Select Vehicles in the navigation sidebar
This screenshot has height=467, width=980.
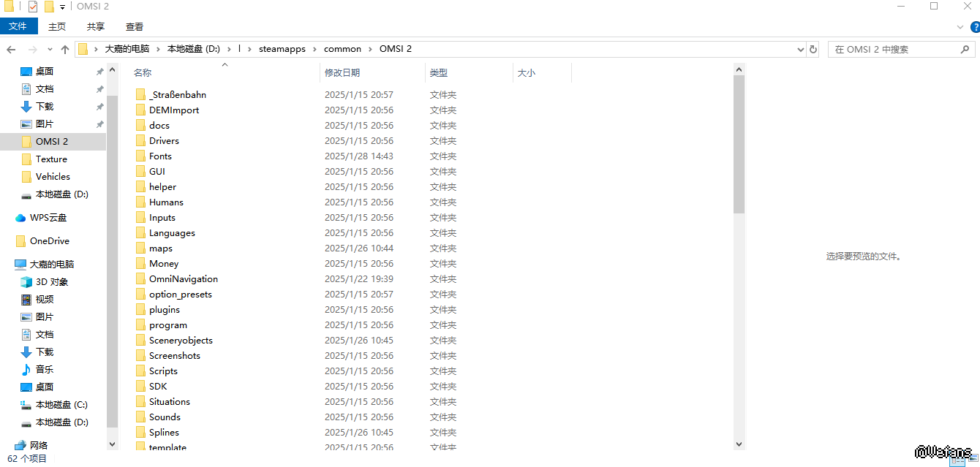tap(53, 177)
